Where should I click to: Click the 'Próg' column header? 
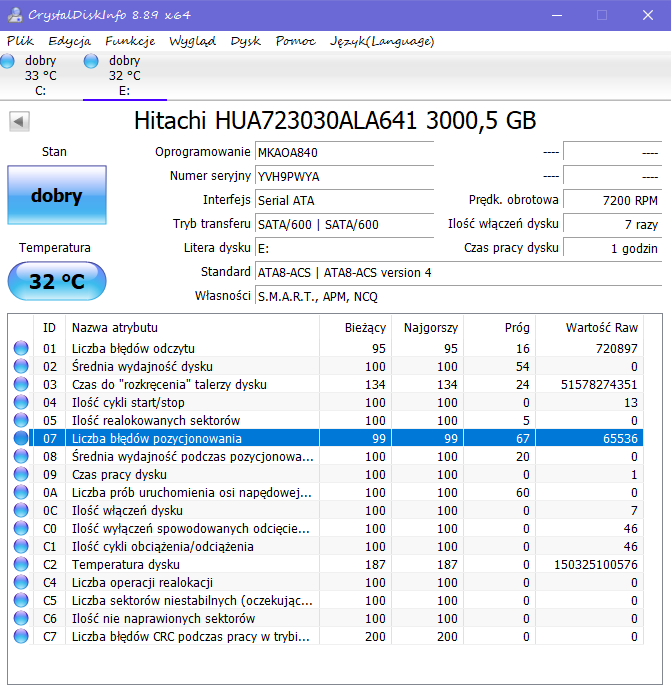500,327
